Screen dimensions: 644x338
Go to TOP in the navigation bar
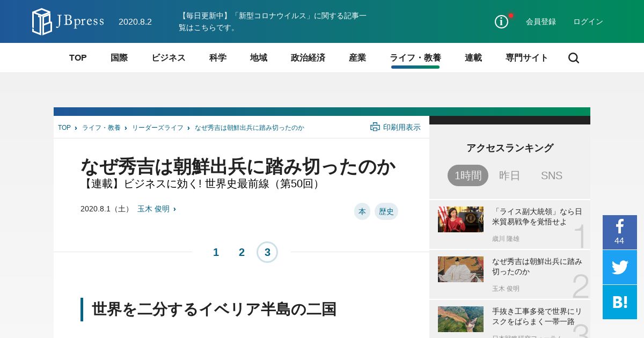click(x=78, y=58)
